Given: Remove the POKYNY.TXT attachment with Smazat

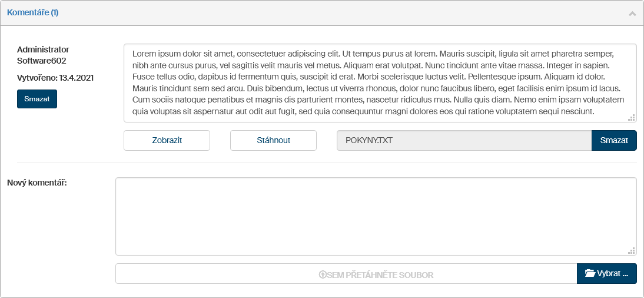Looking at the screenshot, I should point(614,140).
